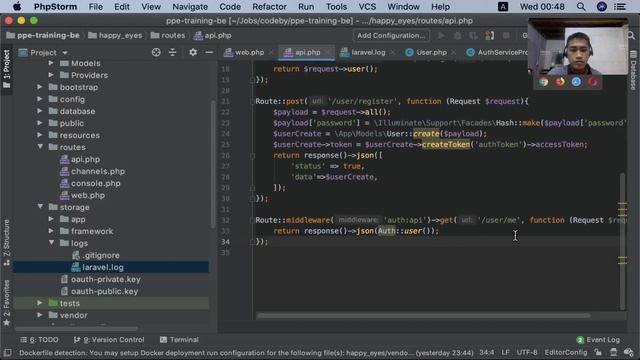Expand the config folder

(x=40, y=99)
